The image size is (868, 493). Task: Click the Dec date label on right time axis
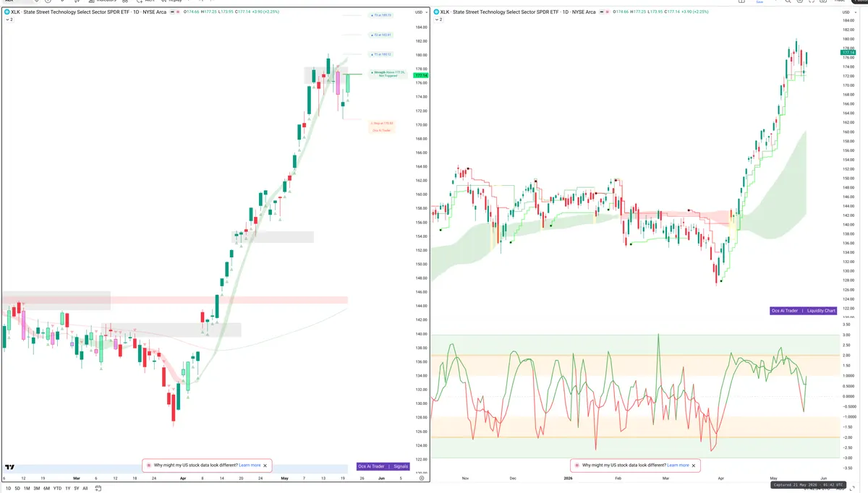(x=513, y=478)
